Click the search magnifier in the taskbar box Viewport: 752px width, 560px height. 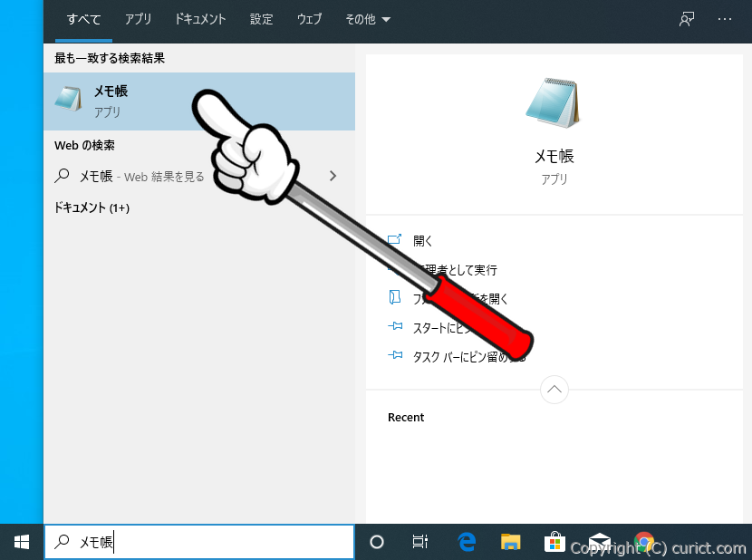tap(62, 542)
